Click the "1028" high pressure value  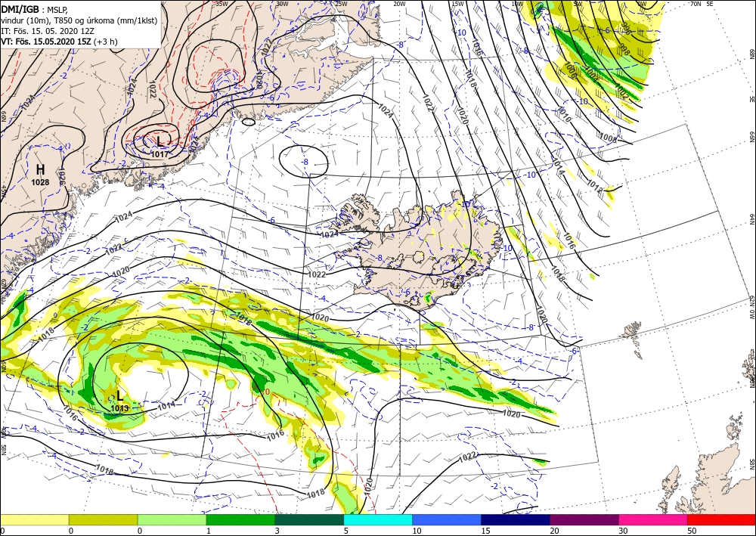click(40, 182)
